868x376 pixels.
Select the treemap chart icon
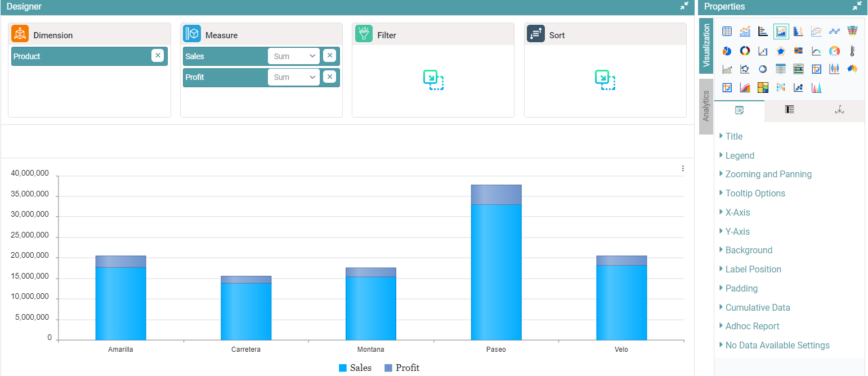pyautogui.click(x=763, y=87)
